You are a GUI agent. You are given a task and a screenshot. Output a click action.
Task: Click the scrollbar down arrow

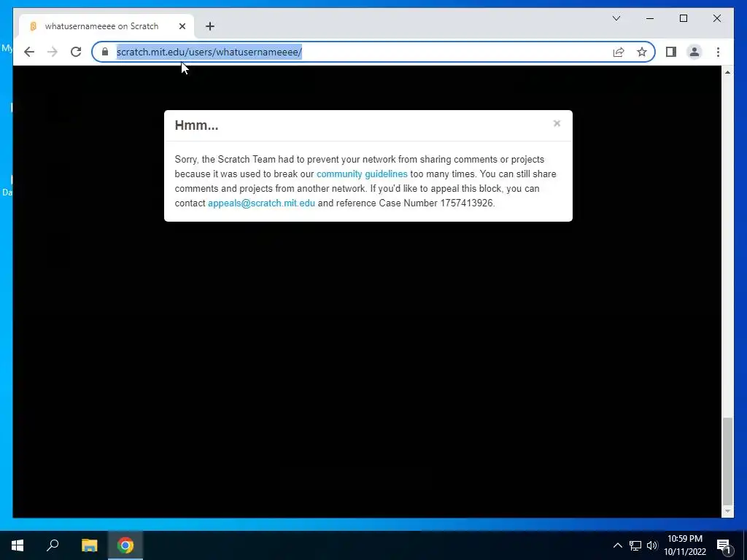click(x=727, y=511)
